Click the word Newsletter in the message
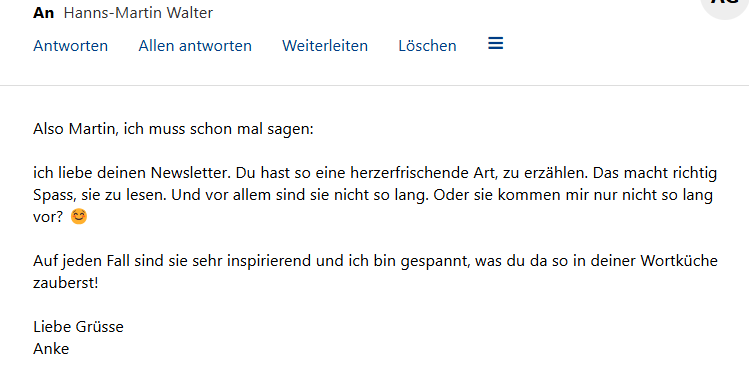749x375 pixels. (190, 172)
